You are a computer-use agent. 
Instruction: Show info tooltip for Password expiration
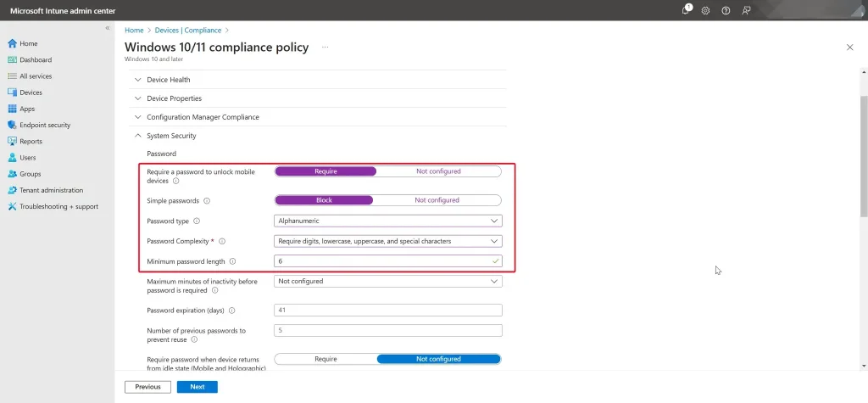click(x=232, y=311)
